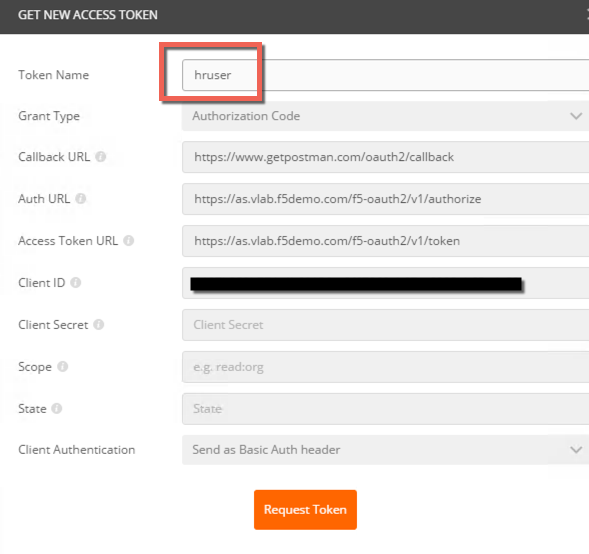Click the Auth URL info icon

coord(81,198)
